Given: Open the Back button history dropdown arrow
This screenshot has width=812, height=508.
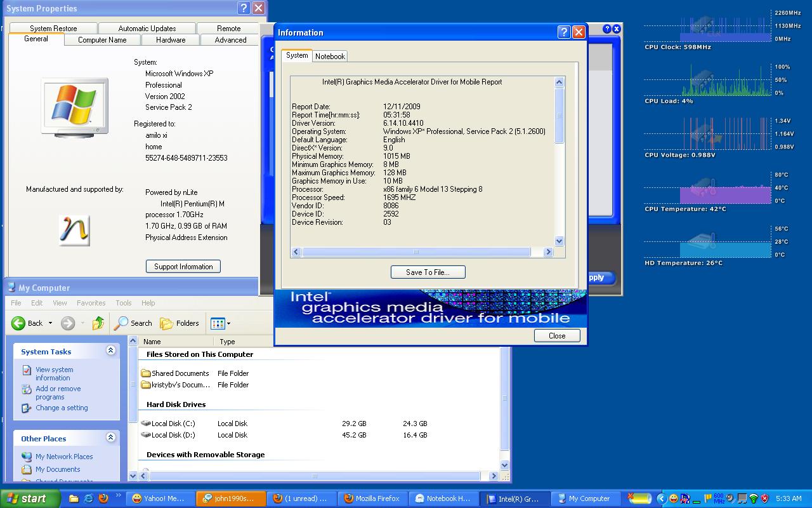Looking at the screenshot, I should coord(50,323).
